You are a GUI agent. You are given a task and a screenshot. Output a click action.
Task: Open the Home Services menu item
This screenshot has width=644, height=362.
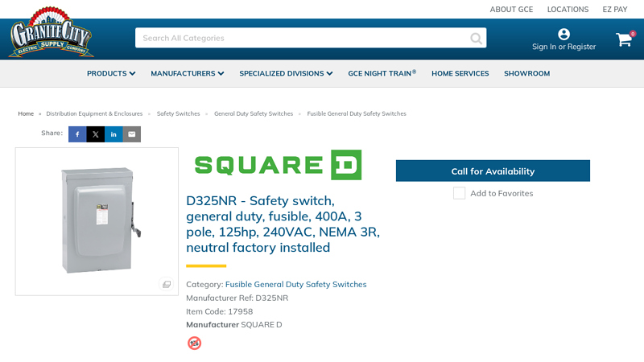460,73
